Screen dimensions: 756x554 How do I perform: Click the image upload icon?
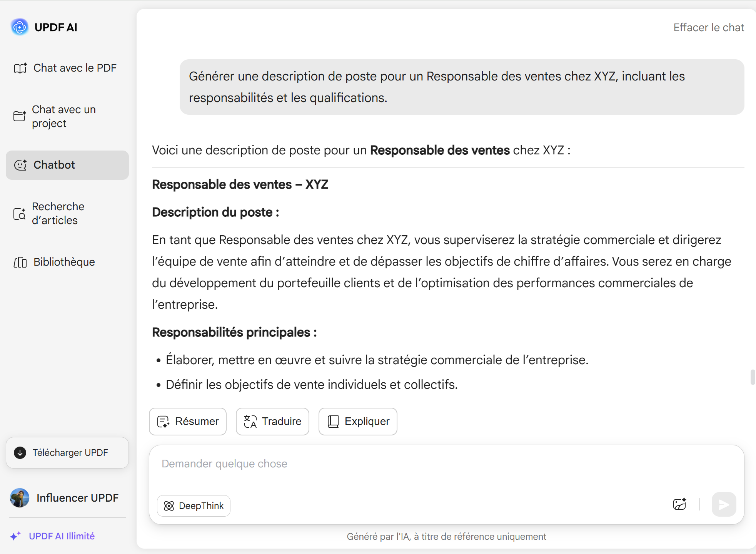tap(680, 504)
